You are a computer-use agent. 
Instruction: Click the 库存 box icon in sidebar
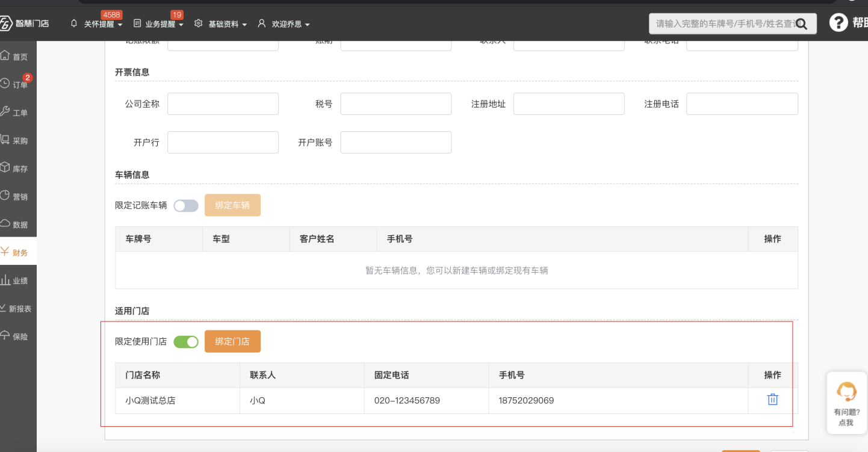(x=5, y=167)
